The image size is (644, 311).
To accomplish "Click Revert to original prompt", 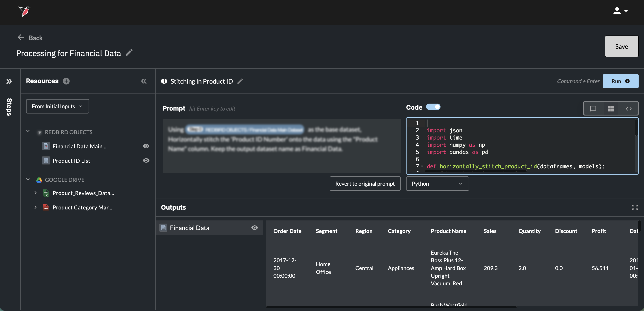I will (365, 184).
